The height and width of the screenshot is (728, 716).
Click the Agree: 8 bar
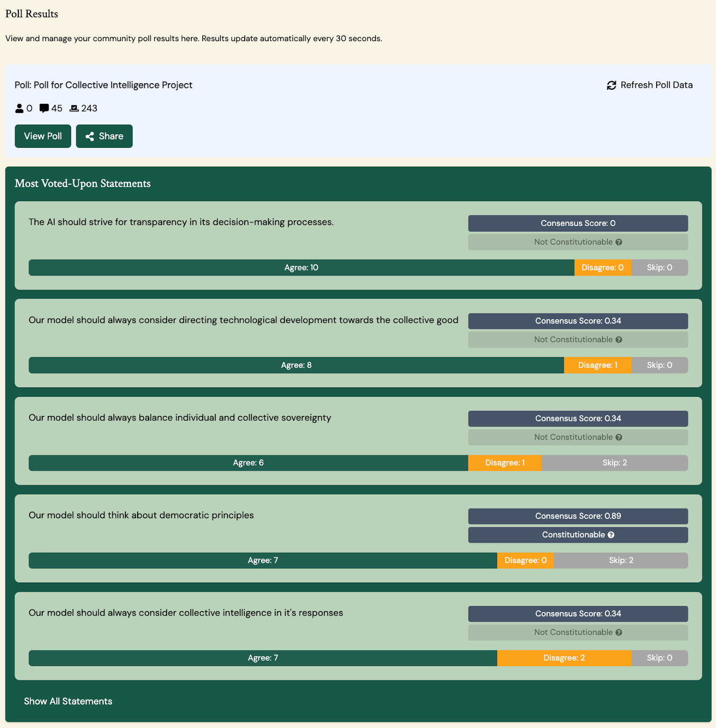point(296,365)
